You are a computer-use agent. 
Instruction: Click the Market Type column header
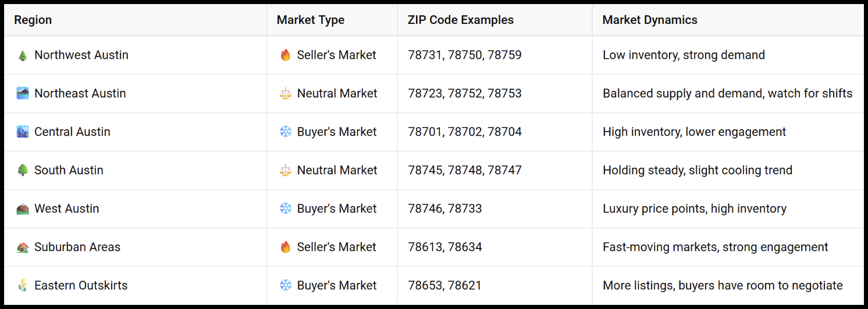(311, 20)
